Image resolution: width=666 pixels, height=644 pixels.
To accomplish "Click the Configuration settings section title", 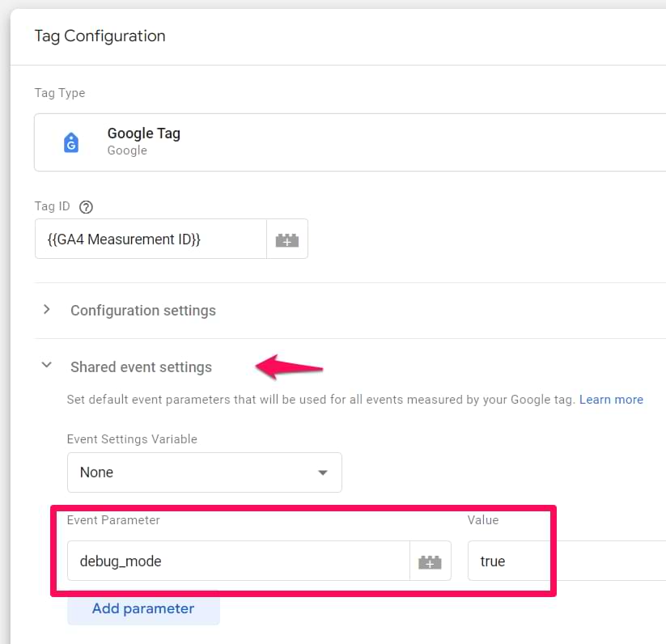I will click(x=143, y=311).
